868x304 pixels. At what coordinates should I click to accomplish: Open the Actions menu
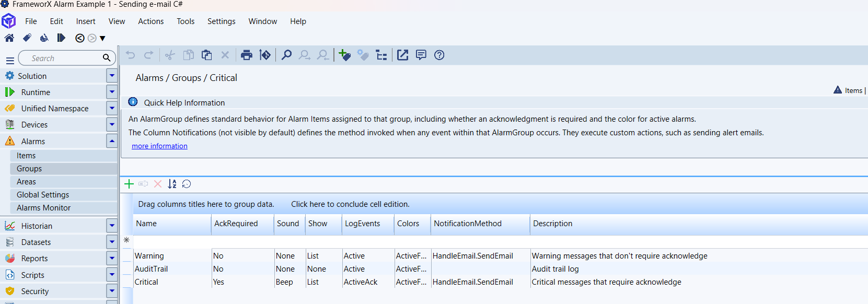click(x=151, y=21)
